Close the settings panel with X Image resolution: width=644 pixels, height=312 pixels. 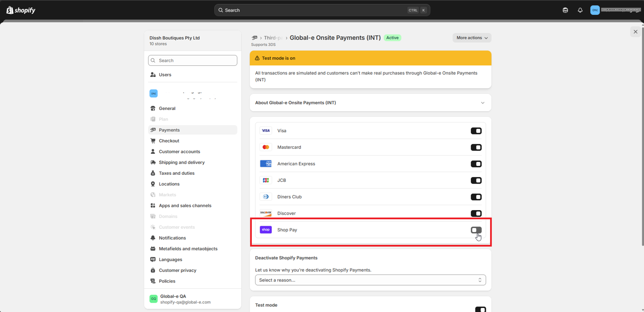coord(635,32)
